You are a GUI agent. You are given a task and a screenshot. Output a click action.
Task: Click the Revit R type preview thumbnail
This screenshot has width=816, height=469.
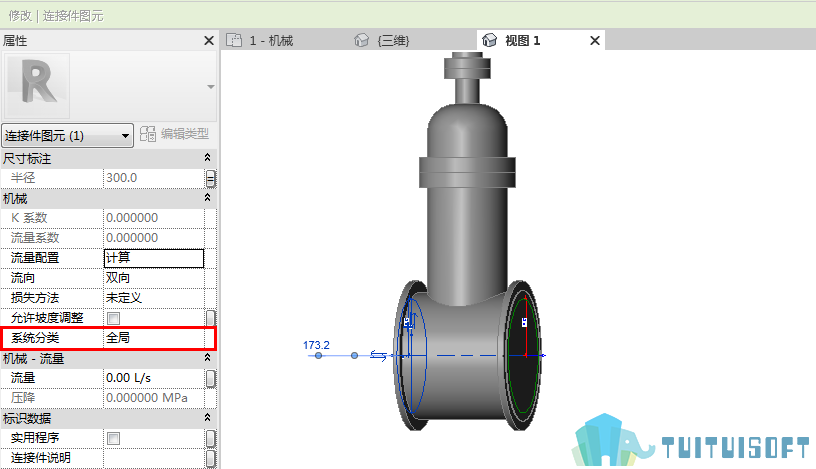point(37,86)
